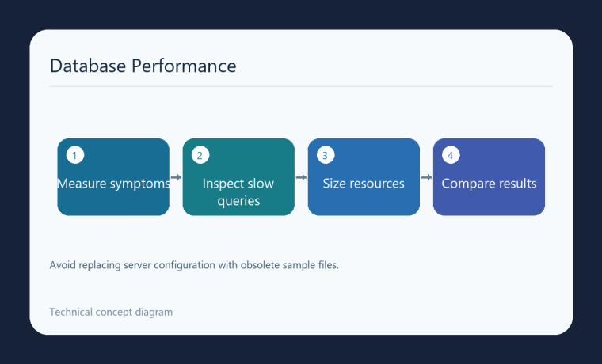Image resolution: width=602 pixels, height=364 pixels.
Task: Click arrow between Inspect queries and Size
Action: [x=301, y=177]
